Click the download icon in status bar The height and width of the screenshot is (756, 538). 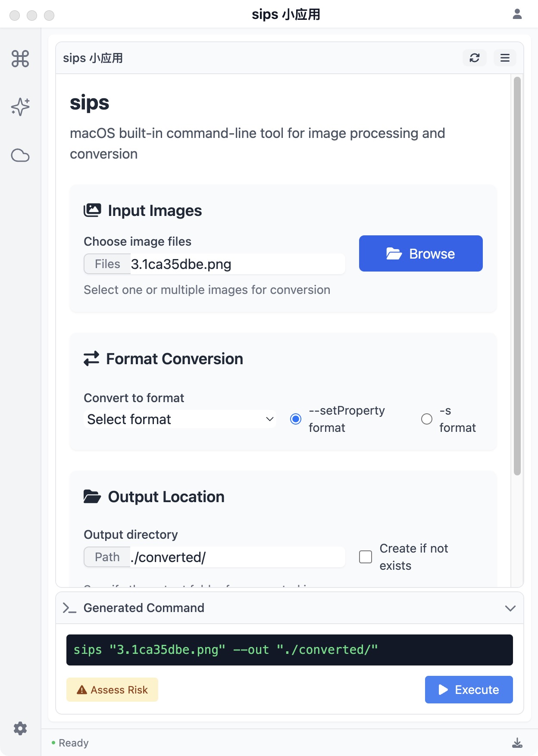(517, 743)
